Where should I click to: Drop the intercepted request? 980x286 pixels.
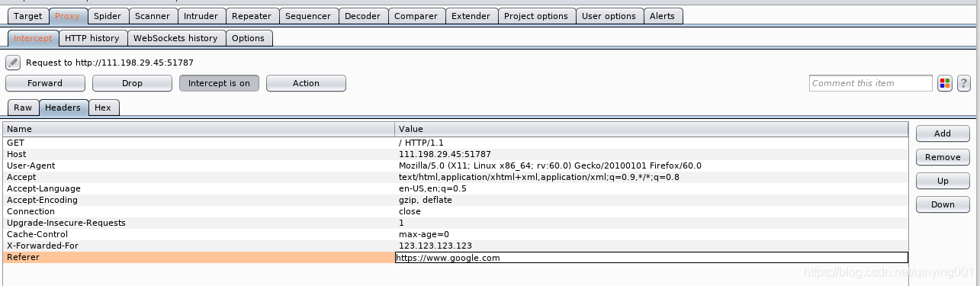click(132, 83)
